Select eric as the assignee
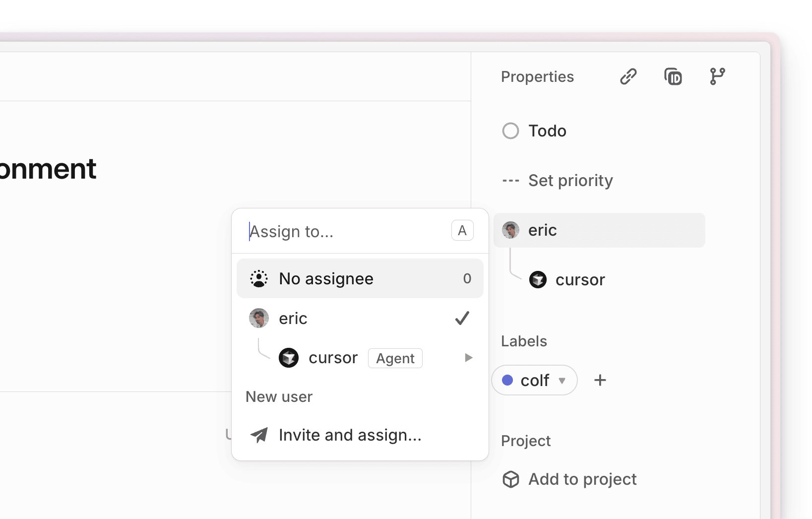The height and width of the screenshot is (519, 812). click(293, 318)
